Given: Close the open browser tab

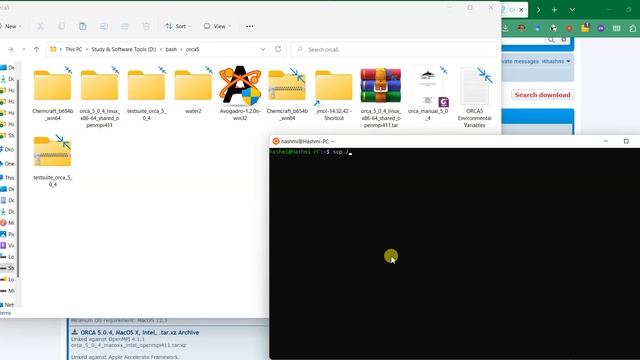Looking at the screenshot, I should (521, 9).
